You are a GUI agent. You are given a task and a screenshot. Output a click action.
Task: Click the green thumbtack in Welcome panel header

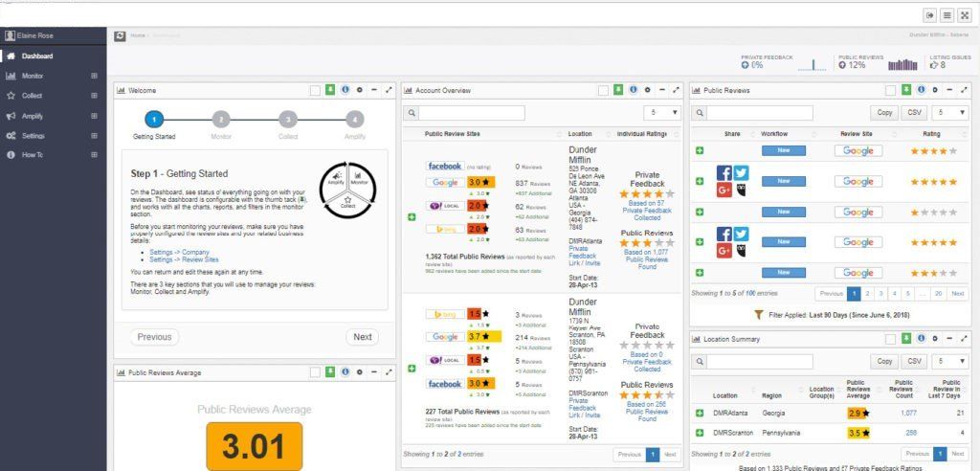tap(330, 90)
